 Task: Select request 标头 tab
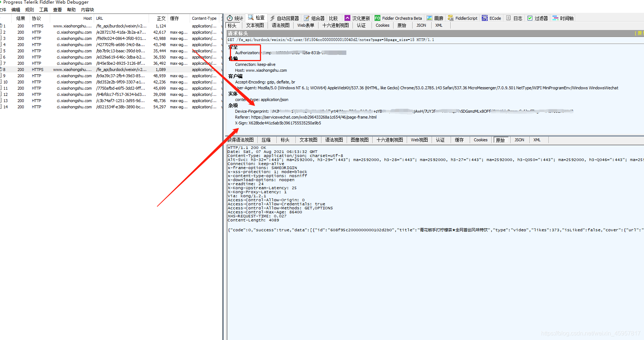[x=232, y=25]
